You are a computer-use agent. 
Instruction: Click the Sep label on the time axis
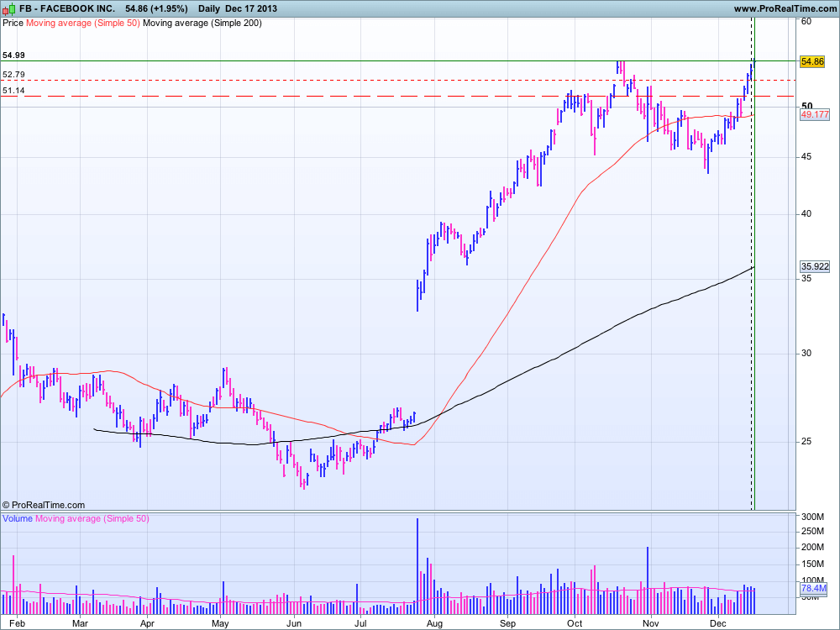point(508,623)
